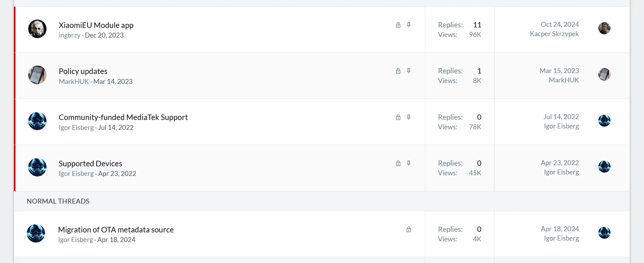Open Migration of OTA metadata source thread
The height and width of the screenshot is (263, 644).
(116, 230)
